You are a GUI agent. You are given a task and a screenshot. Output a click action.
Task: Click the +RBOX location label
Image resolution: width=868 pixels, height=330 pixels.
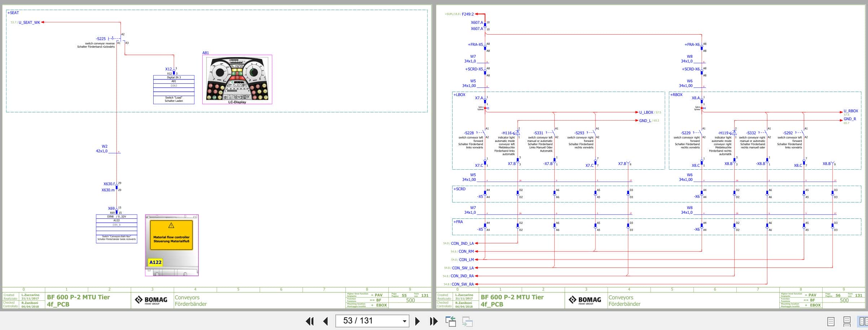(x=676, y=95)
